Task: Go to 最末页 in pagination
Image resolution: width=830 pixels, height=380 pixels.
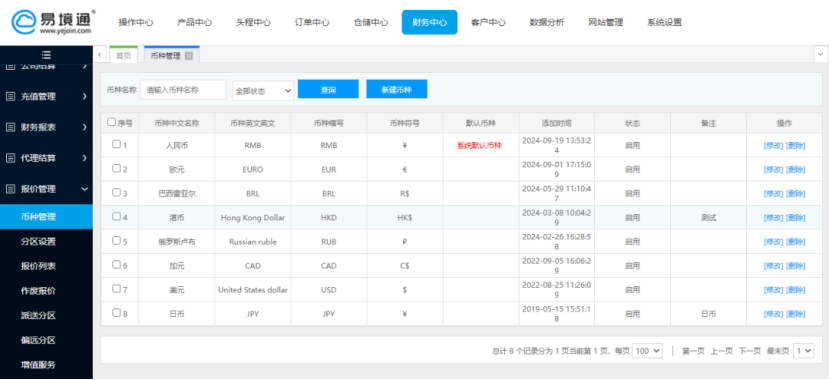Action: pyautogui.click(x=778, y=351)
